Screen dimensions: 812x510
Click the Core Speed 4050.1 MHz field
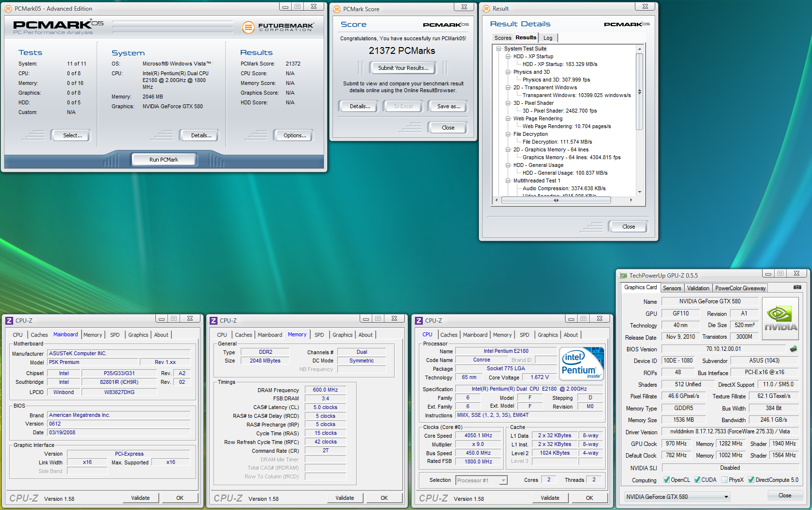pyautogui.click(x=478, y=436)
